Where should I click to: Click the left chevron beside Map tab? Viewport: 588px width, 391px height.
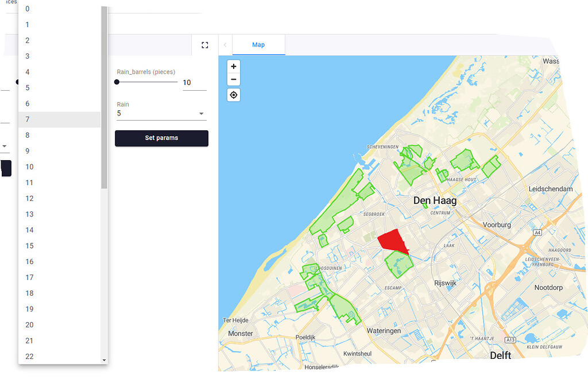click(x=225, y=45)
